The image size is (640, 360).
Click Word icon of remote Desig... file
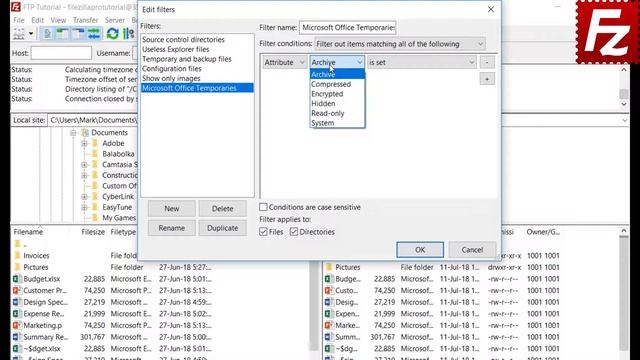coord(328,302)
